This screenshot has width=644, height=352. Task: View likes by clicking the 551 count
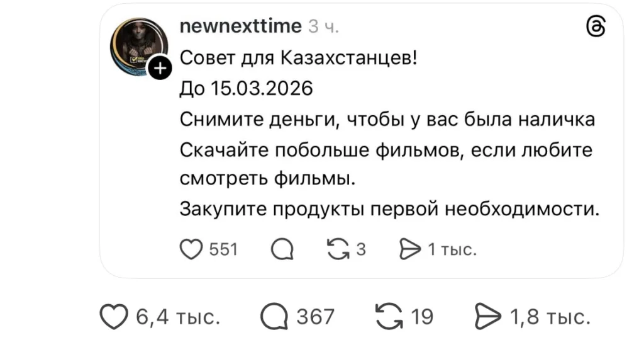tap(223, 250)
